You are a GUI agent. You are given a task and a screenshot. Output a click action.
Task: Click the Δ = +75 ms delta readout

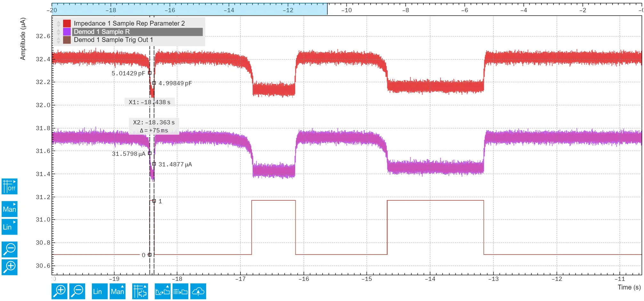point(154,130)
